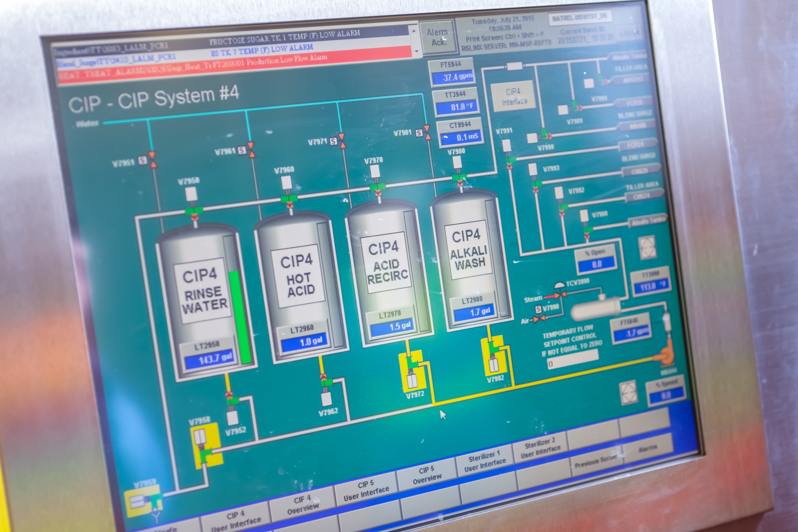Click the V7951 water inlet valve icon
Viewport: 798px width, 532px height.
153,159
